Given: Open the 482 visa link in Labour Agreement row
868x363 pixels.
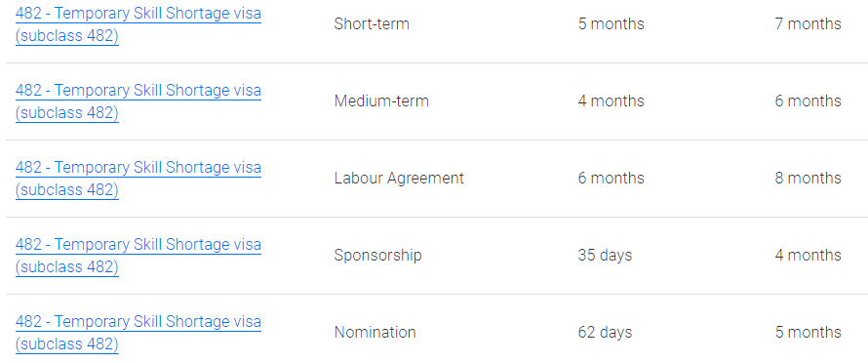Looking at the screenshot, I should pos(138,179).
